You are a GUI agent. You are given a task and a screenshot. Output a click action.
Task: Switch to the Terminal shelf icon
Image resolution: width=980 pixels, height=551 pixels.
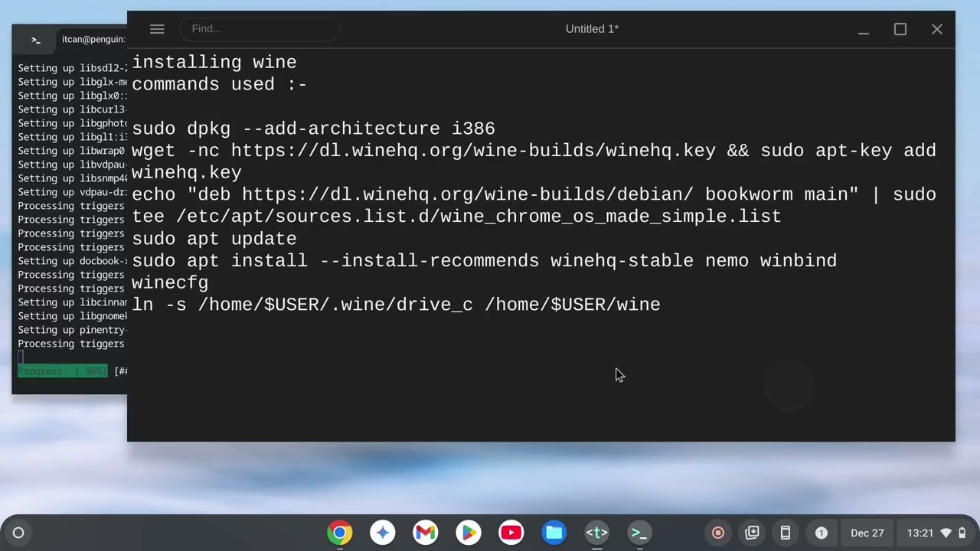pos(640,533)
